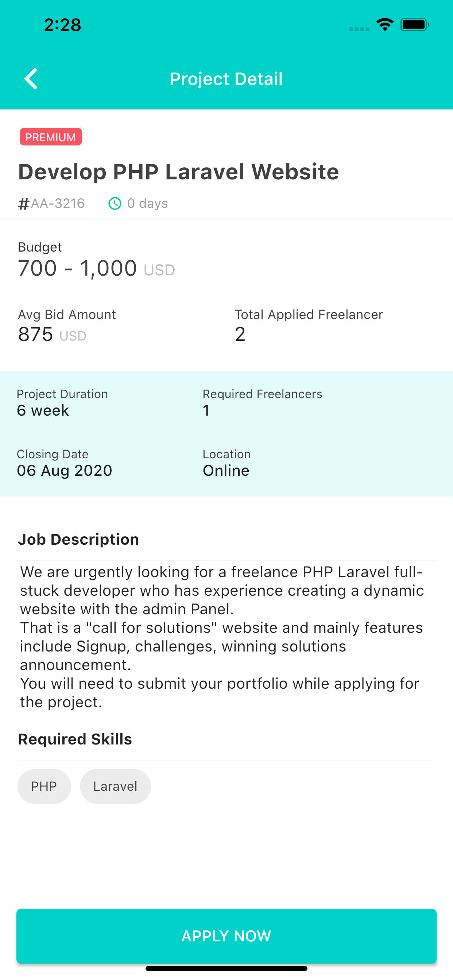Tap the green clock icon
453x980 pixels.
[x=115, y=203]
